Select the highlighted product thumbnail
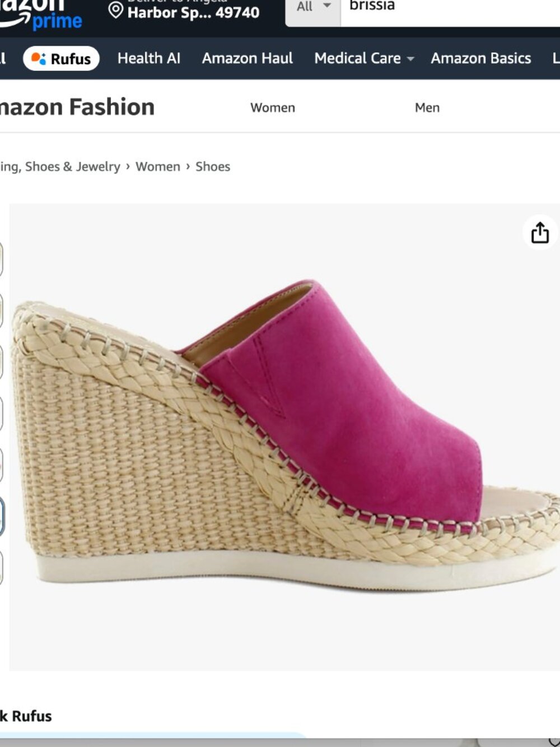 point(1,516)
